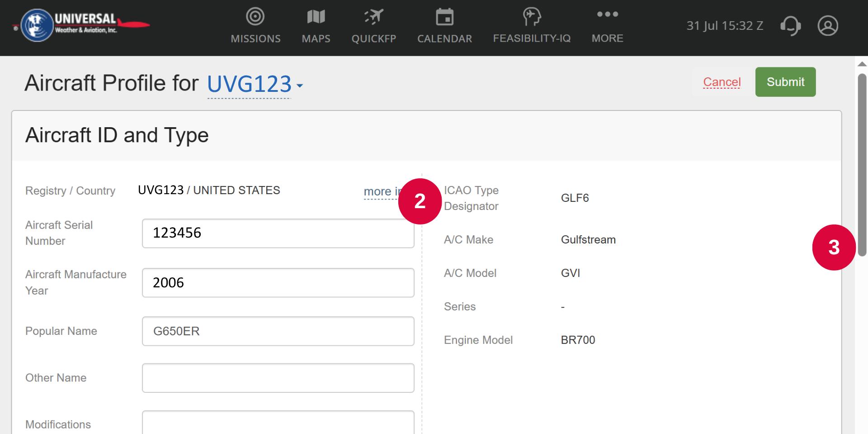Click the Universal Weather & Aviation logo
868x434 pixels.
(81, 25)
